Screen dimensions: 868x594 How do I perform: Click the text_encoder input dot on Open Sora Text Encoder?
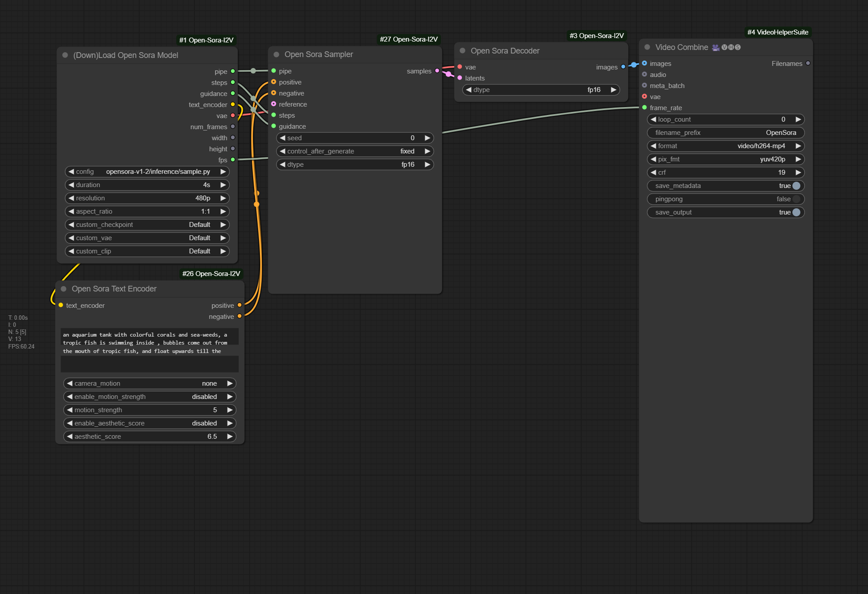[x=61, y=305]
